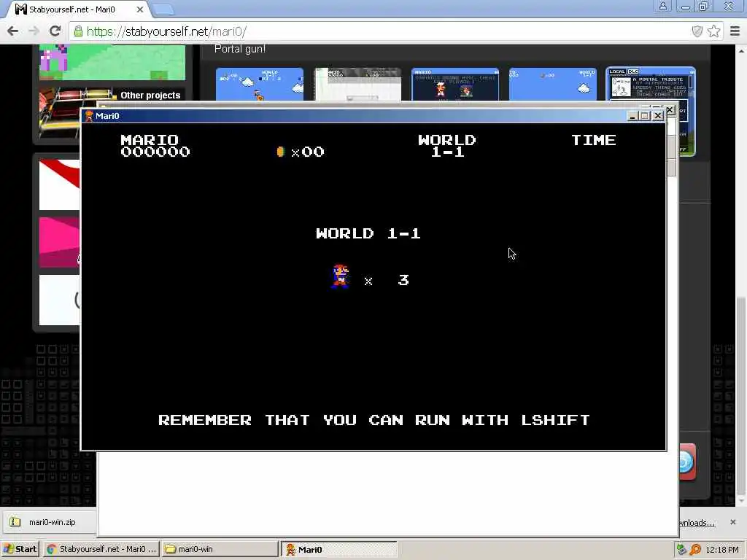Switch to mari0-win folder taskbar button
Image resolution: width=747 pixels, height=560 pixels.
click(220, 549)
